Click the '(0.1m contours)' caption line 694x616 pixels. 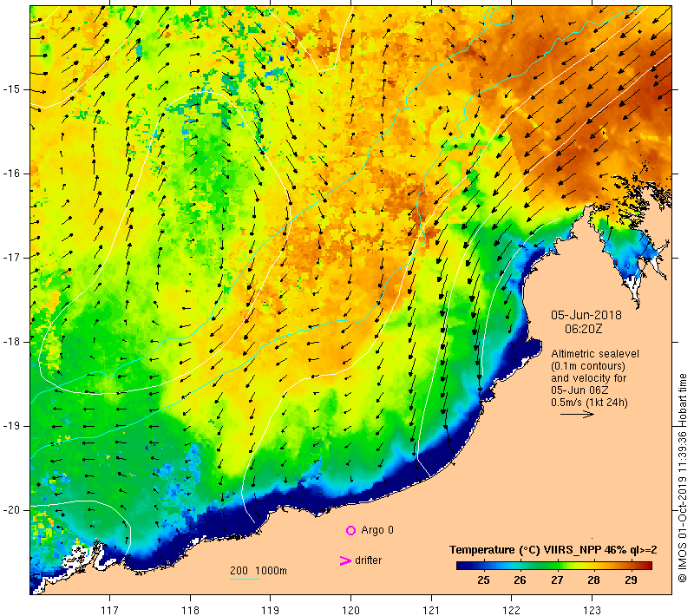(x=588, y=366)
